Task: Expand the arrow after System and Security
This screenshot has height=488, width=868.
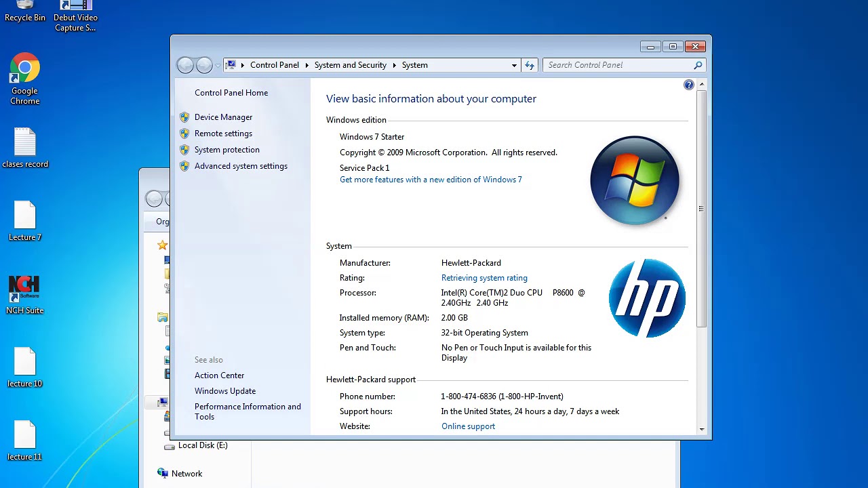Action: pos(395,64)
